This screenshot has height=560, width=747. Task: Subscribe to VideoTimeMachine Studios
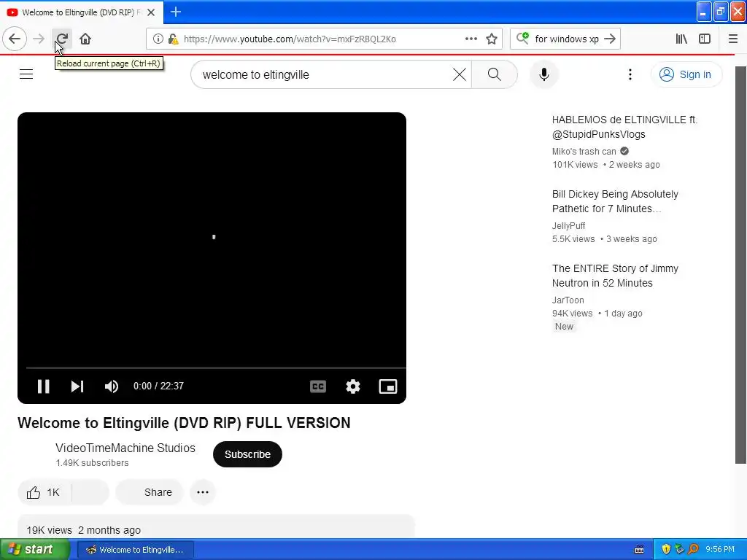(247, 454)
